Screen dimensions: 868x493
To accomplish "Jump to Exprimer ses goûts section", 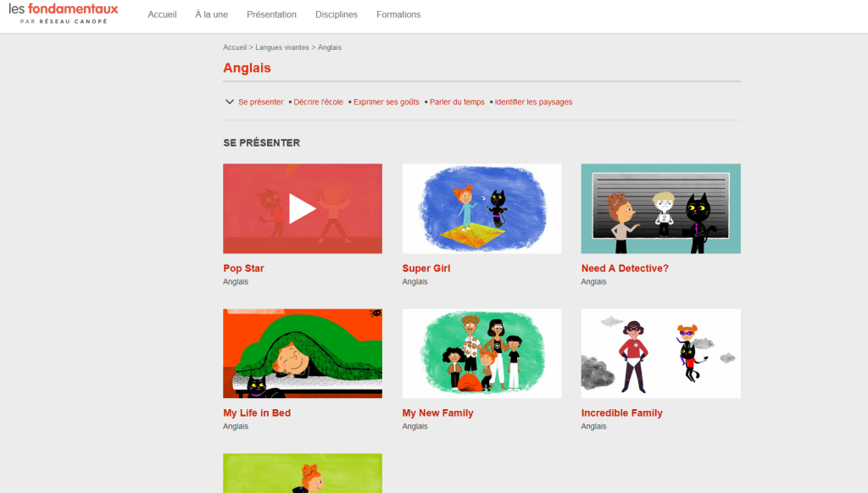I will (x=387, y=102).
